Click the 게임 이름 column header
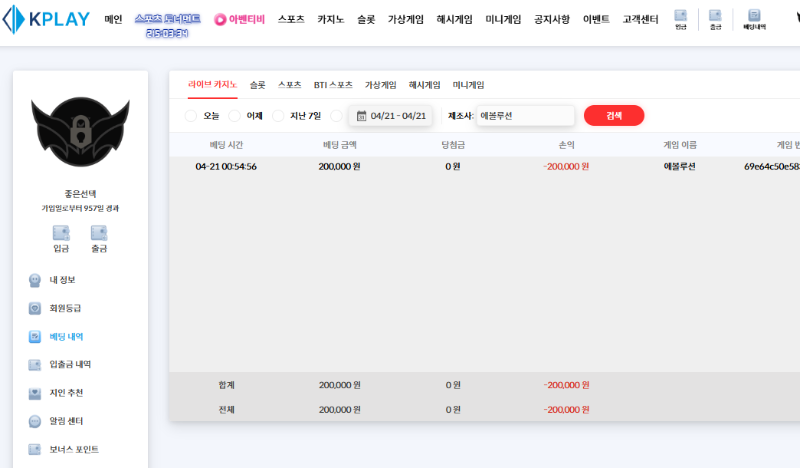Viewport: 800px width, 468px height. tap(680, 145)
